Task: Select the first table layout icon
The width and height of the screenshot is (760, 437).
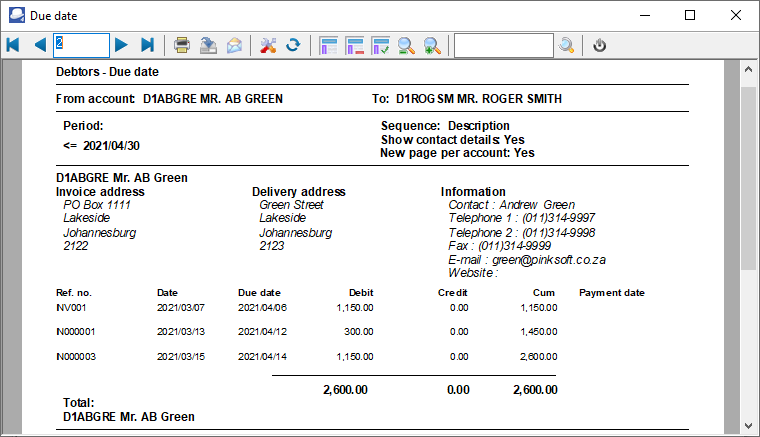Action: tap(328, 45)
